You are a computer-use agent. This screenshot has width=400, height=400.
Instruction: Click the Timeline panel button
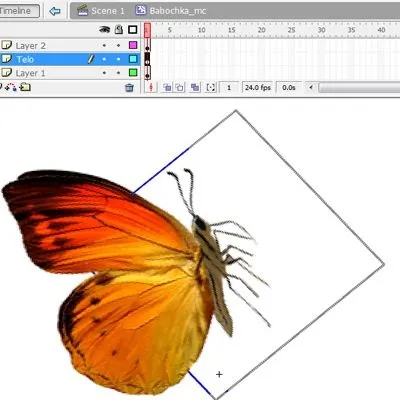(x=19, y=11)
